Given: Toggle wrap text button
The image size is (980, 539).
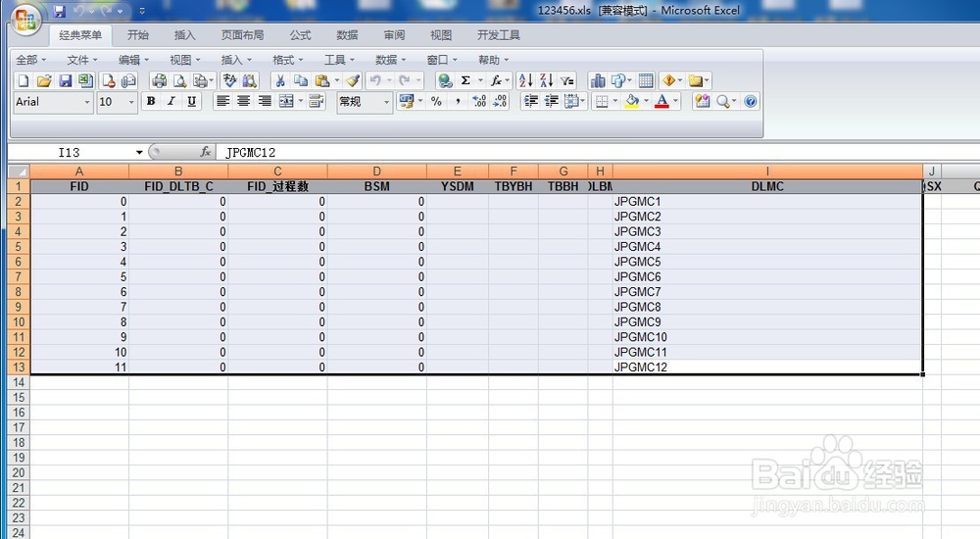Looking at the screenshot, I should point(317,101).
